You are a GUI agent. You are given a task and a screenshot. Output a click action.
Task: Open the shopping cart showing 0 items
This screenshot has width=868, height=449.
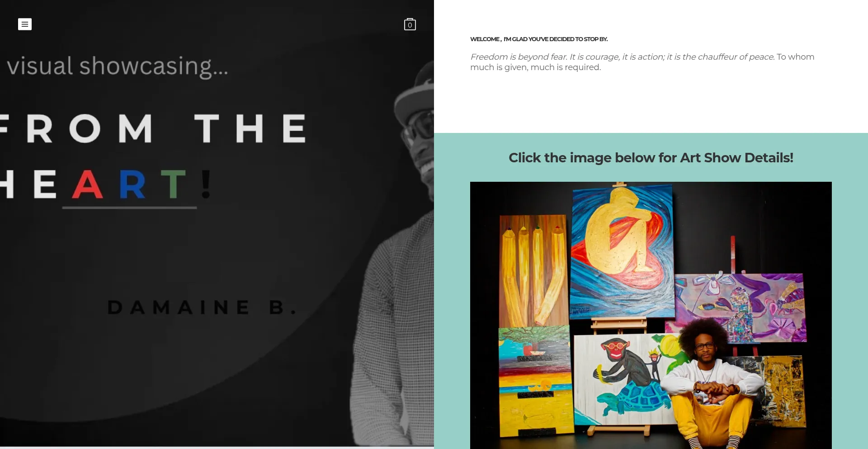coord(410,24)
